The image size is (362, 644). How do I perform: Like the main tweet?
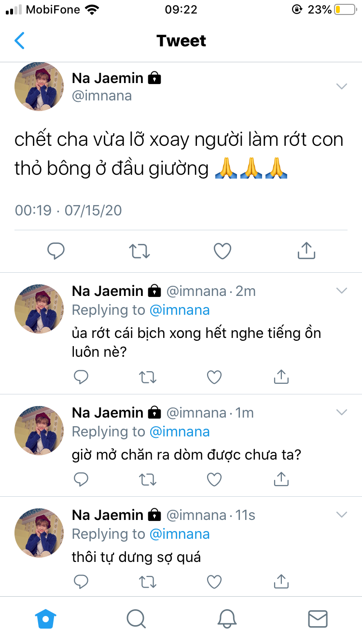coord(223,251)
